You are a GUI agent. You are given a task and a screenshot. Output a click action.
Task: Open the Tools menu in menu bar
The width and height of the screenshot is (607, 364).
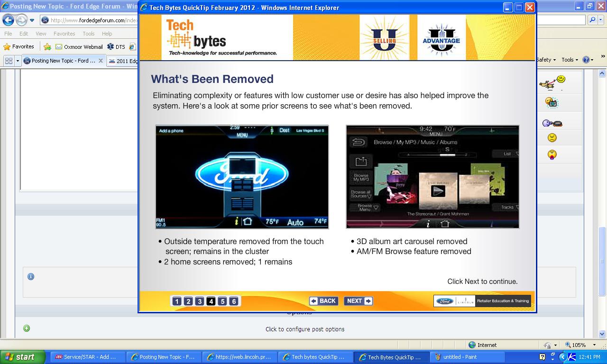(x=89, y=34)
